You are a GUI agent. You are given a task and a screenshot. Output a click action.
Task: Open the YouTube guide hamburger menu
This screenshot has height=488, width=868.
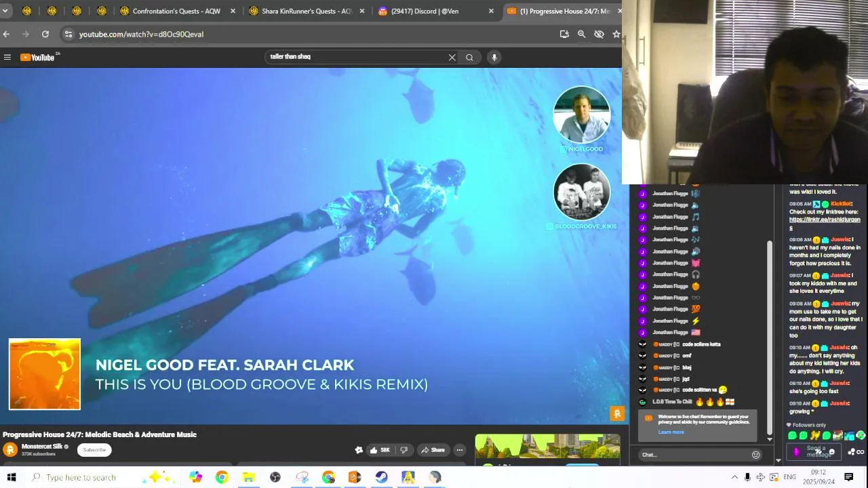7,58
